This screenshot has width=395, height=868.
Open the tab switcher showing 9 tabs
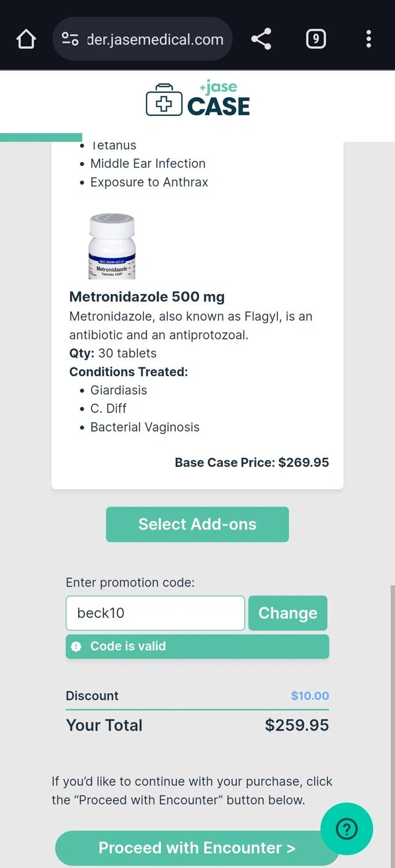316,39
